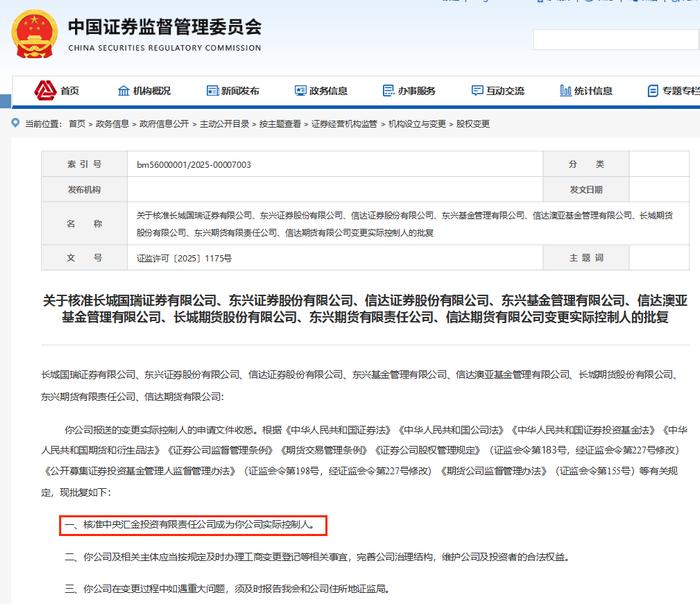This screenshot has width=700, height=604.
Task: Click the 中国证券监督管理委员会 site title
Action: (165, 27)
